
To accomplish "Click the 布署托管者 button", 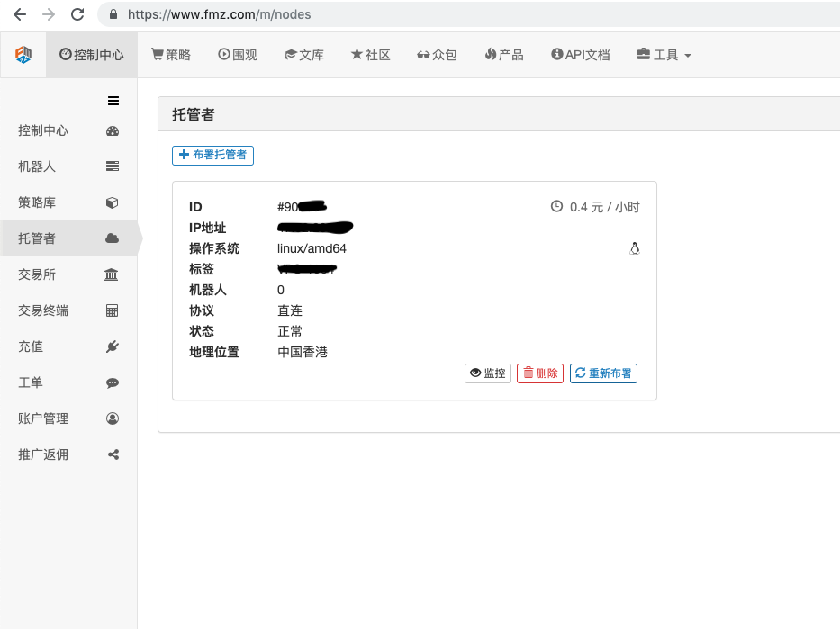I will coord(212,155).
